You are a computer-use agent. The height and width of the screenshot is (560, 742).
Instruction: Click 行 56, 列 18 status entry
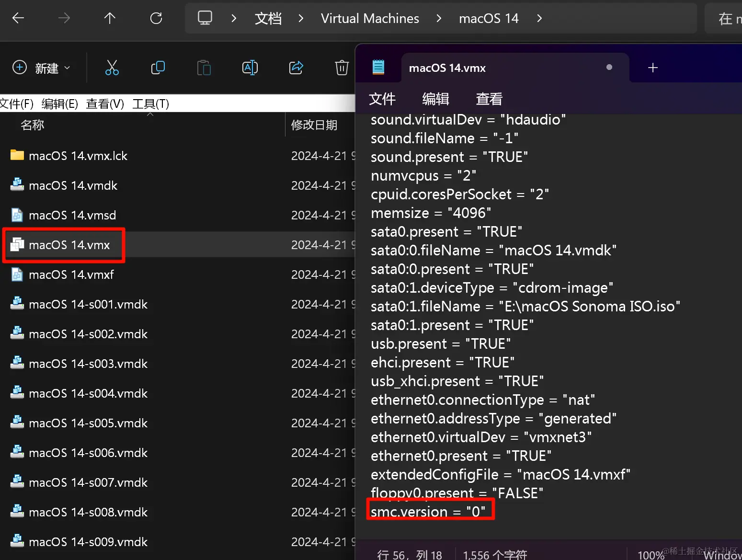(x=410, y=555)
